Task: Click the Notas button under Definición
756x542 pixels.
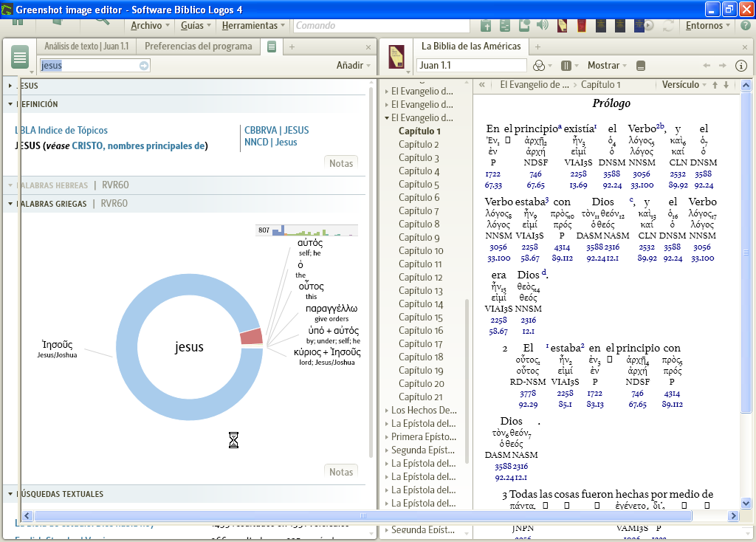Action: pyautogui.click(x=341, y=162)
